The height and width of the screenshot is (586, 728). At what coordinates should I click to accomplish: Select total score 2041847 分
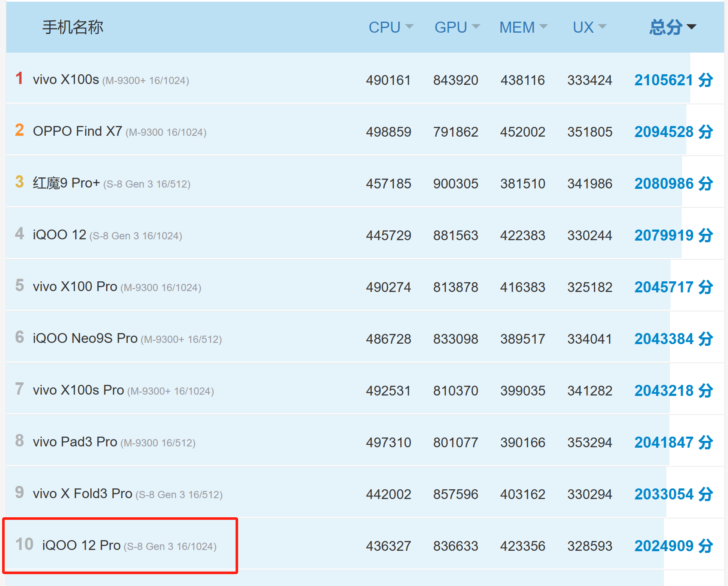[x=674, y=442]
